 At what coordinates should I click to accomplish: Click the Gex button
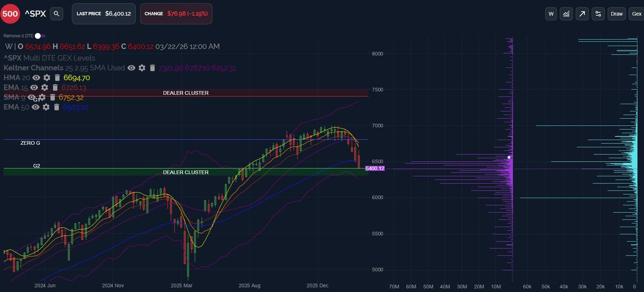tap(635, 14)
